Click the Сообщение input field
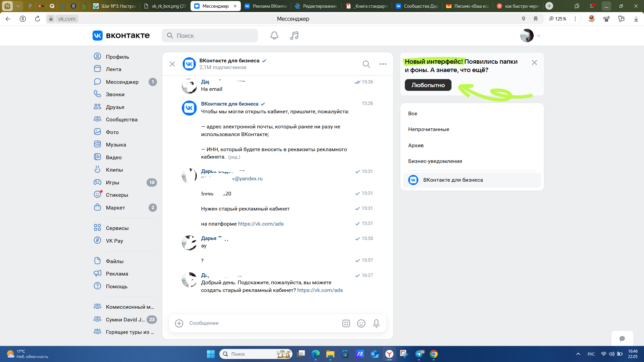This screenshot has height=362, width=644. 262,323
